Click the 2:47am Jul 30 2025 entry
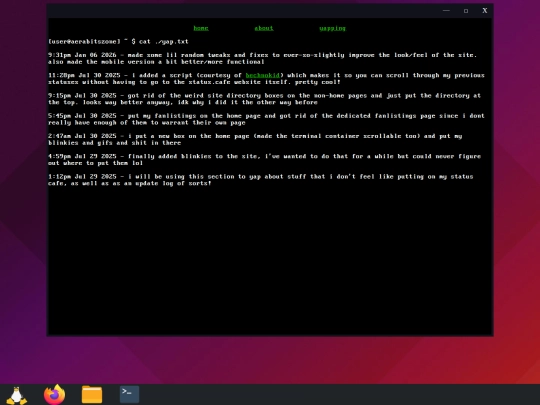The width and height of the screenshot is (540, 405). point(255,139)
